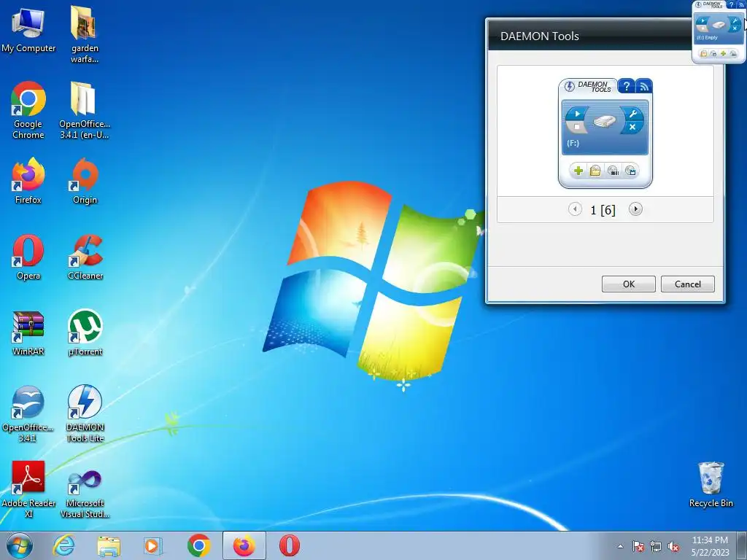Click the play mount button on desktop gadget
The height and width of the screenshot is (560, 747).
(703, 21)
